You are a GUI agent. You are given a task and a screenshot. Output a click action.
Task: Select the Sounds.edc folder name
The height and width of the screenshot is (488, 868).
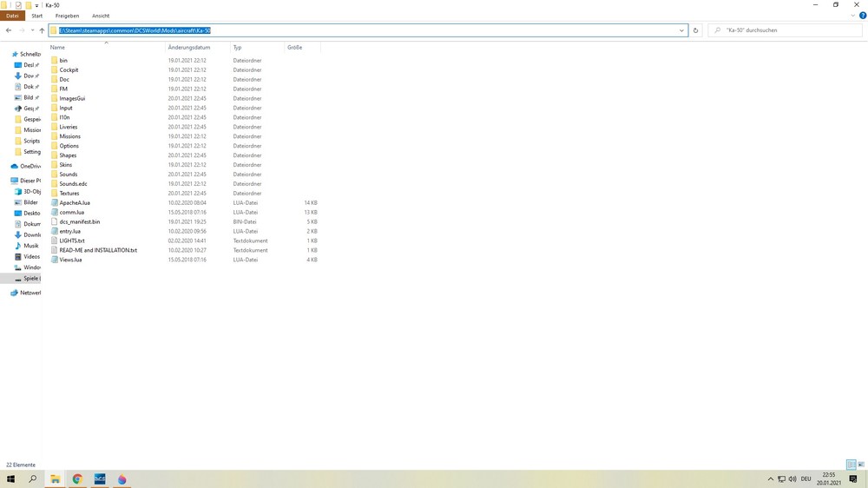[74, 184]
